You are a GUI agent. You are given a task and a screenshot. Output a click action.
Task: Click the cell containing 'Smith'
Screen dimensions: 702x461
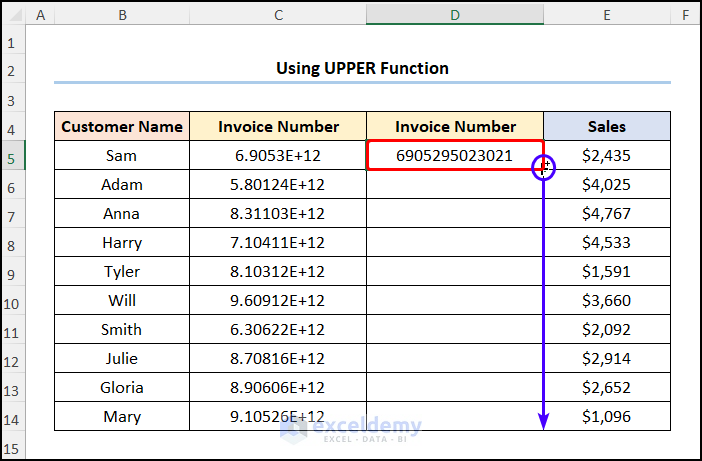tap(122, 329)
